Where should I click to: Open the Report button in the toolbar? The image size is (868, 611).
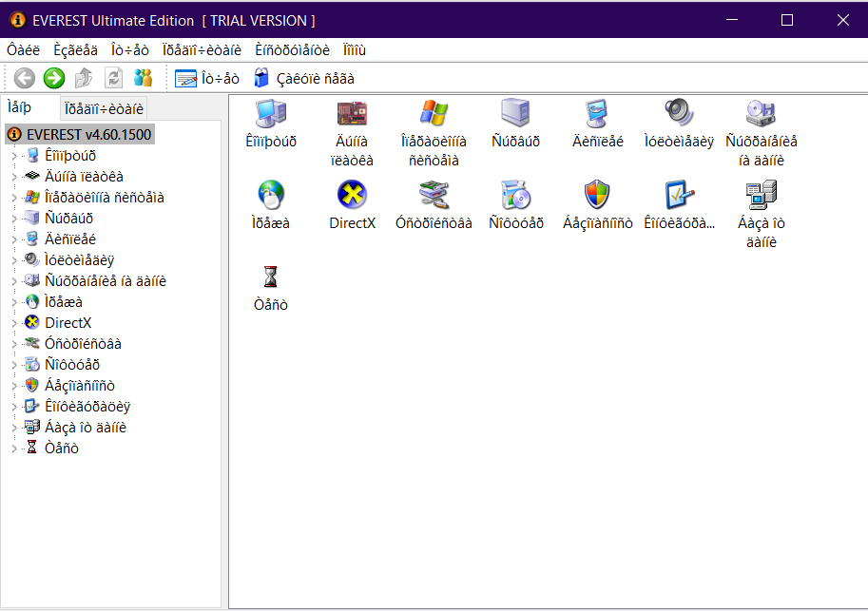tap(207, 79)
